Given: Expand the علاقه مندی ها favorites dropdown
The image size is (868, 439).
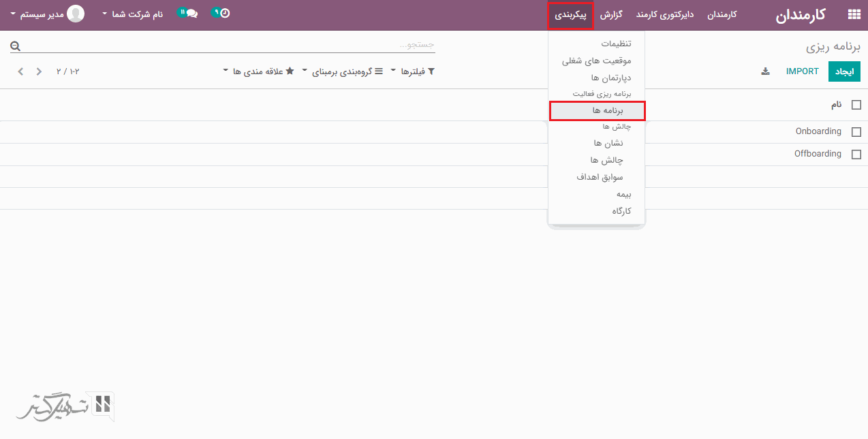Looking at the screenshot, I should pyautogui.click(x=258, y=71).
